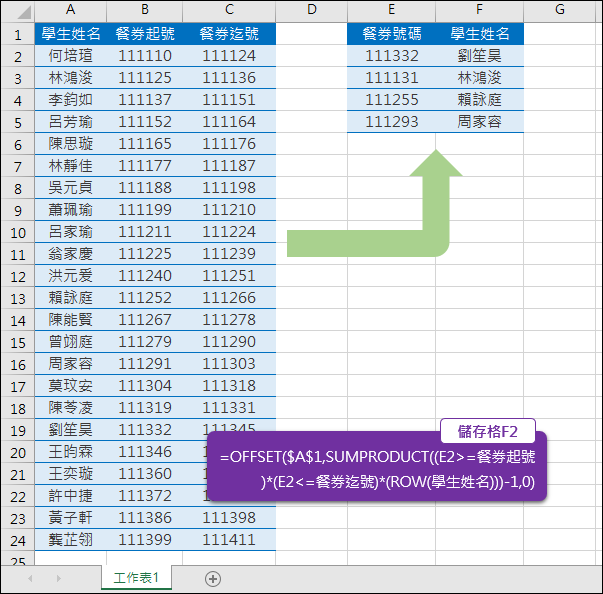Select cell with name 呂芳瑜
Image resolution: width=603 pixels, height=594 pixels.
[x=71, y=122]
